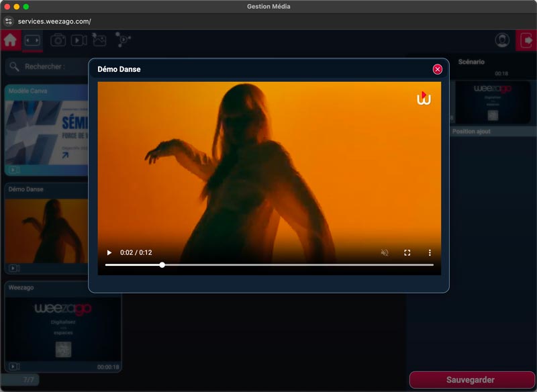Screen dimensions: 537x392
Task: Click the Position ajout label
Action: point(471,132)
